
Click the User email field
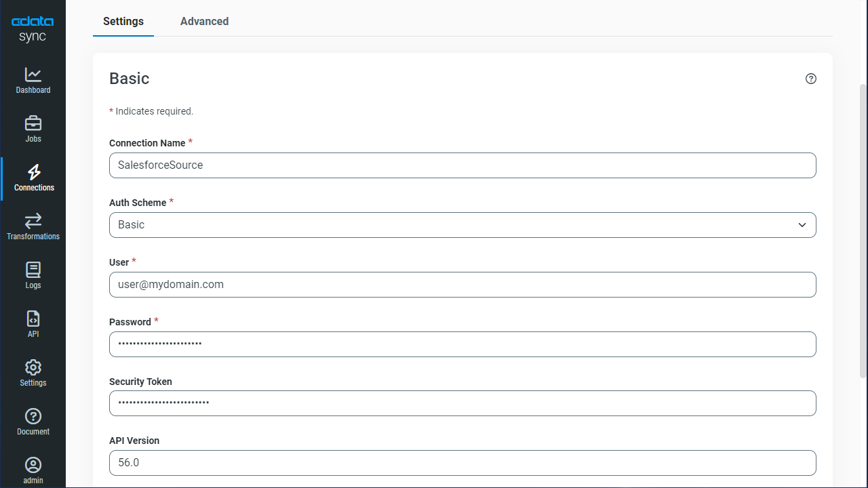(x=462, y=284)
